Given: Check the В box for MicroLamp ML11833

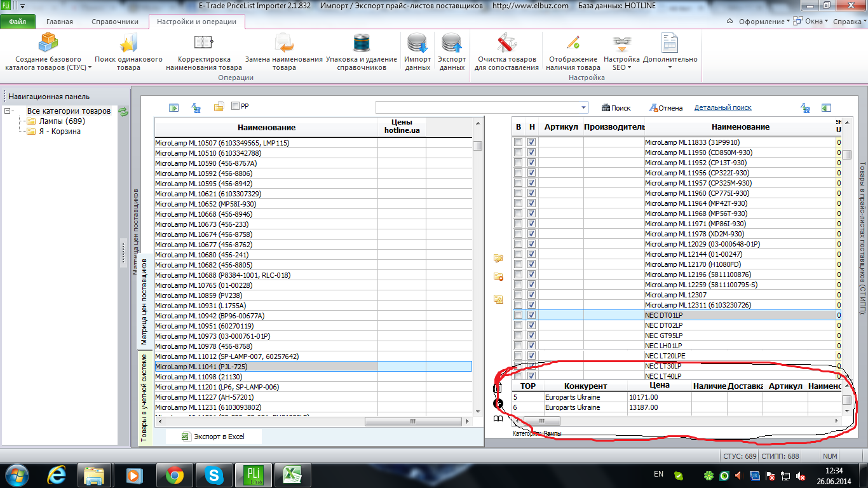Looking at the screenshot, I should tap(519, 142).
